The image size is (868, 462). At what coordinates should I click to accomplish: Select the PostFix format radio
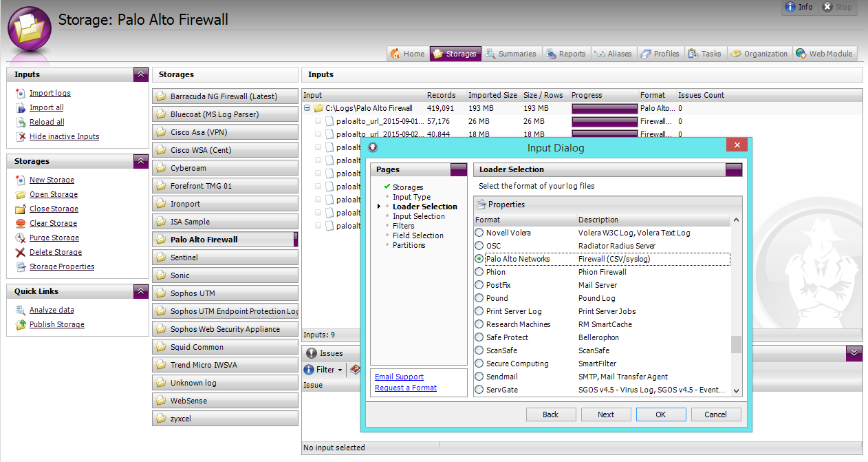coord(479,285)
